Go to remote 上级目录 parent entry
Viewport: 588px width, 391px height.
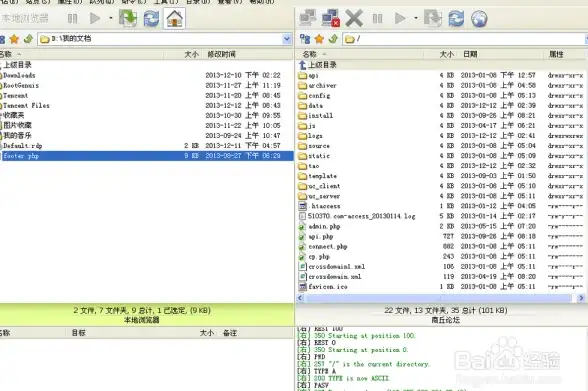[322, 65]
